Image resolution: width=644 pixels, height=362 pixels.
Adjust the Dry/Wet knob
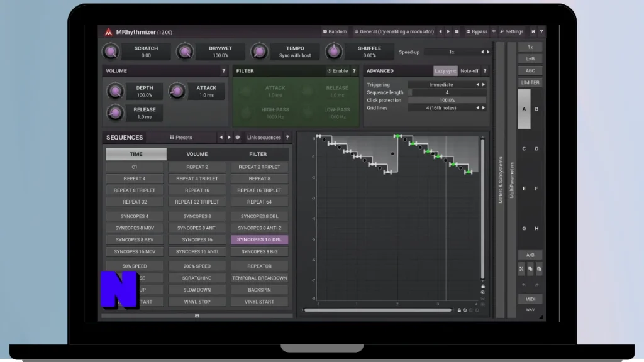click(x=185, y=52)
